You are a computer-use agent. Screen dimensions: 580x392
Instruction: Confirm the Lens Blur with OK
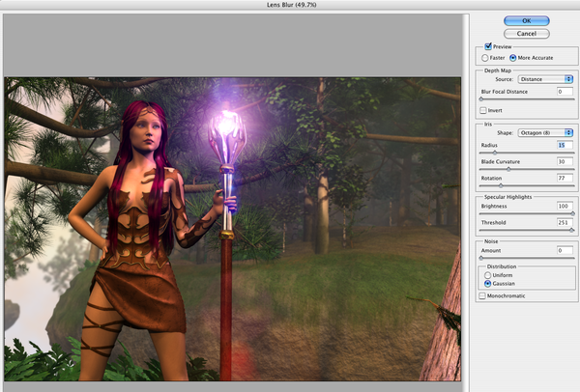[527, 20]
